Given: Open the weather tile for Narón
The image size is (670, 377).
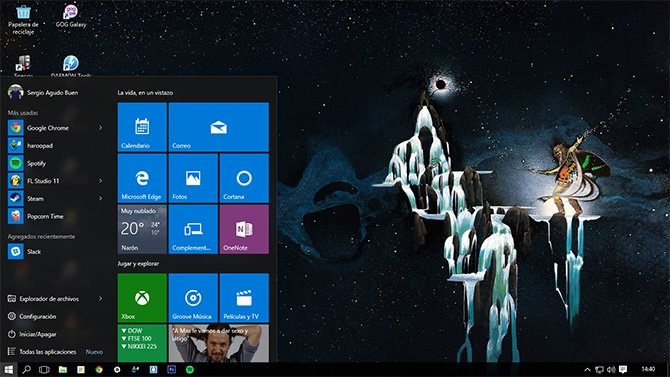Looking at the screenshot, I should (142, 229).
